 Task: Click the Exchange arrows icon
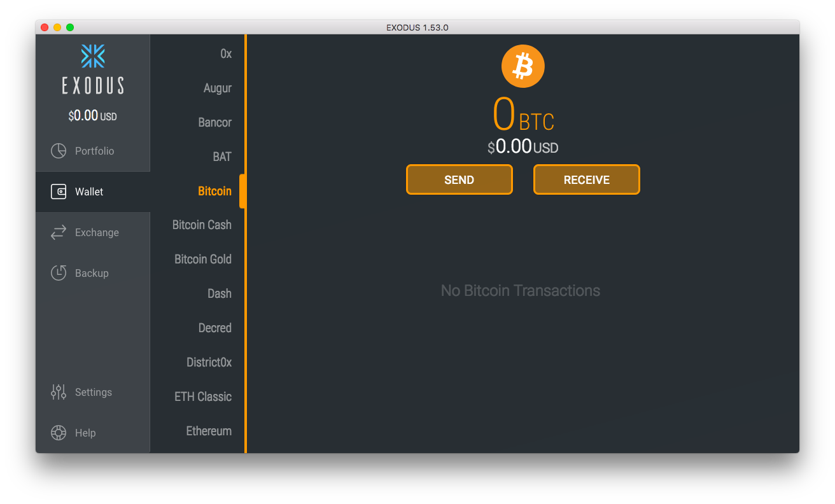(x=59, y=232)
